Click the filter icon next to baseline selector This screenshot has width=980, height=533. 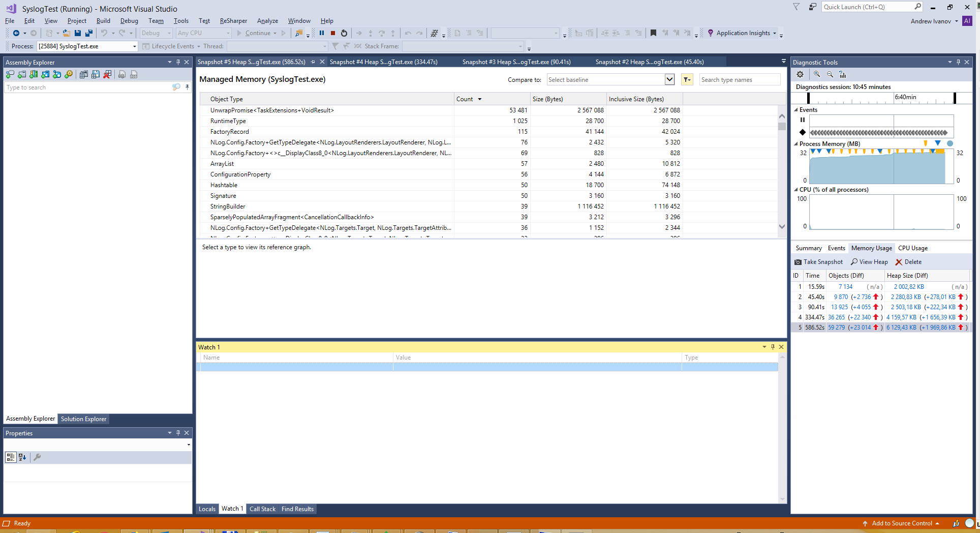pyautogui.click(x=687, y=79)
